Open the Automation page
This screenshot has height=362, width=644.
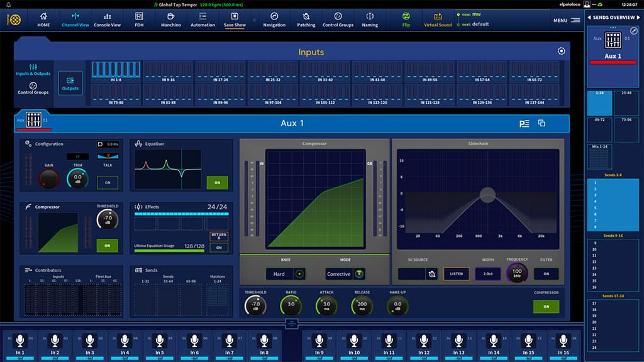(x=203, y=19)
